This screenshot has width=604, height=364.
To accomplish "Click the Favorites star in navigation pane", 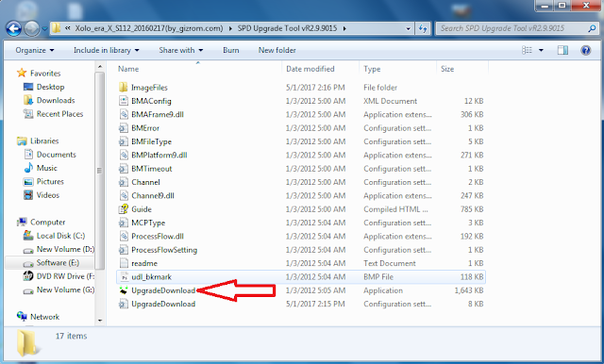I will click(x=22, y=73).
